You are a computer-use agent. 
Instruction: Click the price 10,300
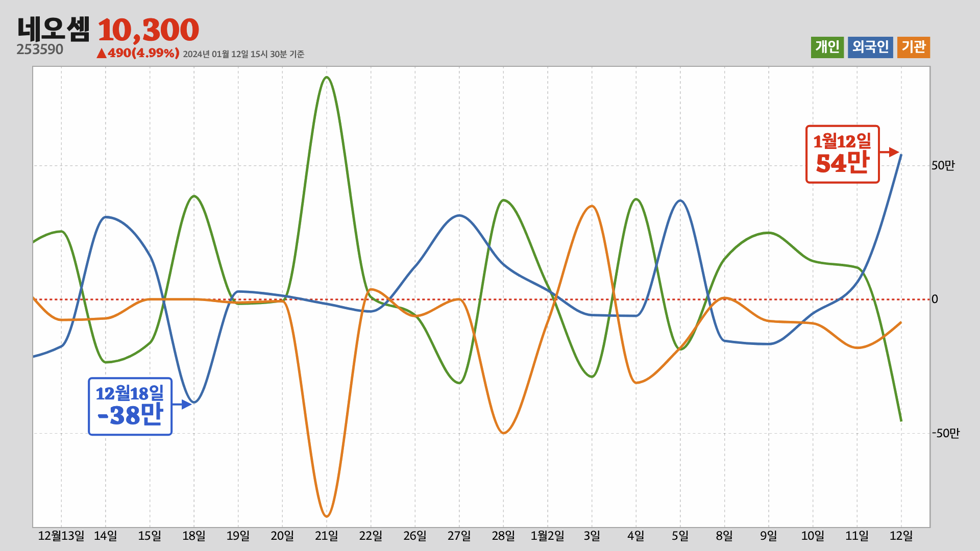click(148, 30)
